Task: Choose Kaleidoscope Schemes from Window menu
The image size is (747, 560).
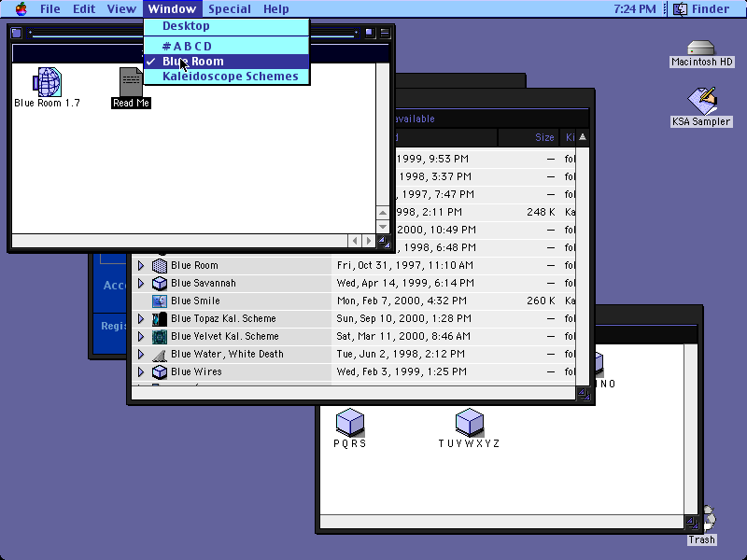Action: click(227, 77)
